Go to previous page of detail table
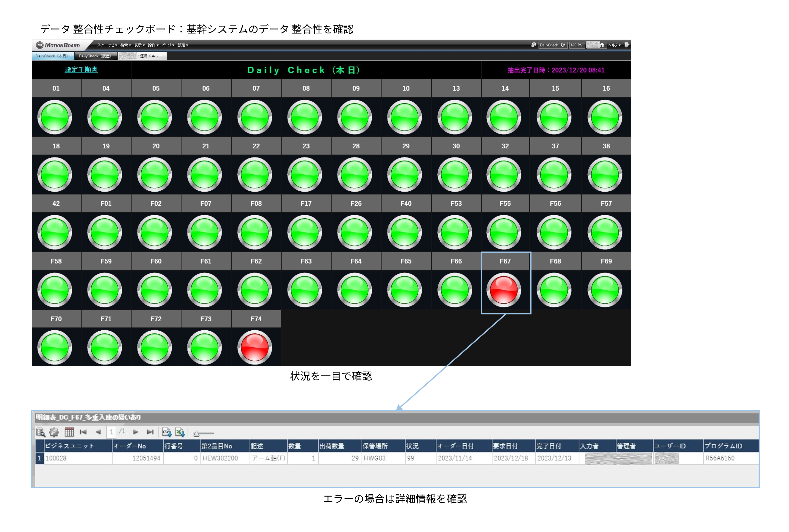Screen dimensions: 789x532 coord(98,432)
